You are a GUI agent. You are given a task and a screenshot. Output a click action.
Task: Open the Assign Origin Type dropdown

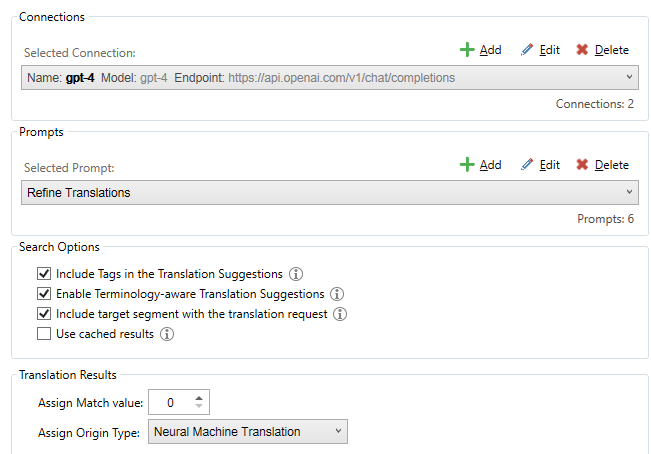point(338,432)
